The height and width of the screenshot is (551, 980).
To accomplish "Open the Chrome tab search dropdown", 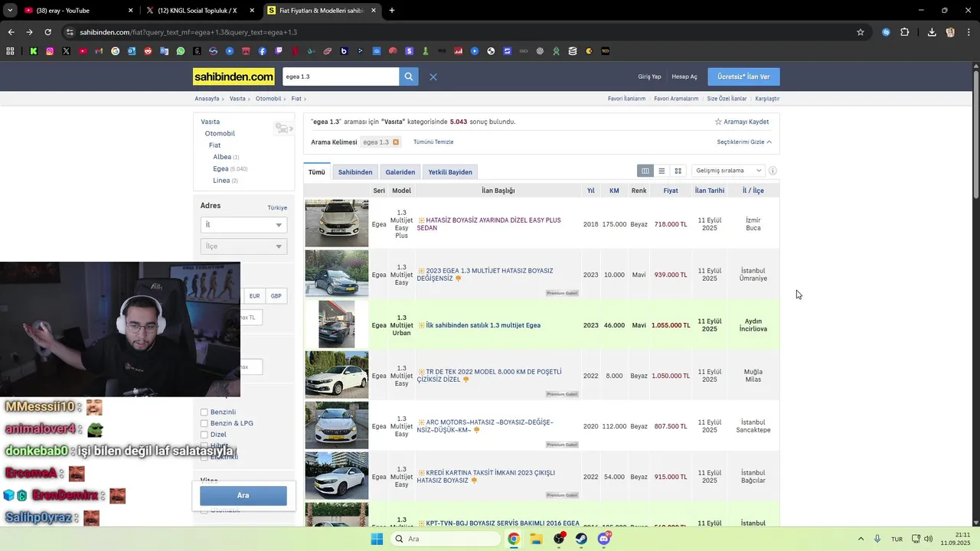I will click(10, 11).
